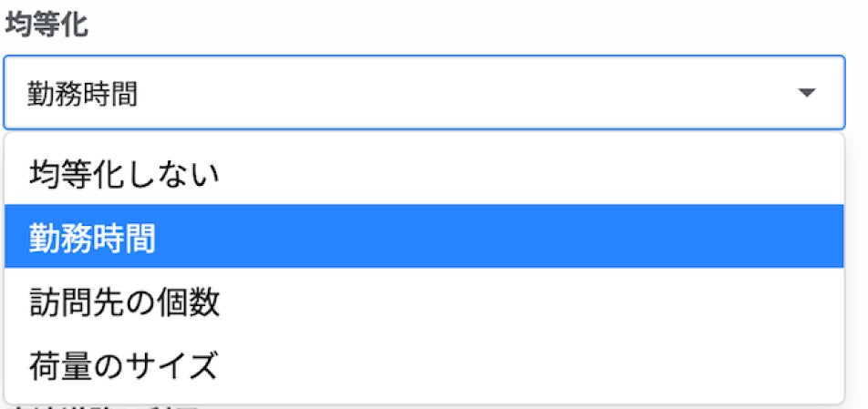
Task: Select 訪問先の個数 in the dropdown list
Action: (124, 302)
